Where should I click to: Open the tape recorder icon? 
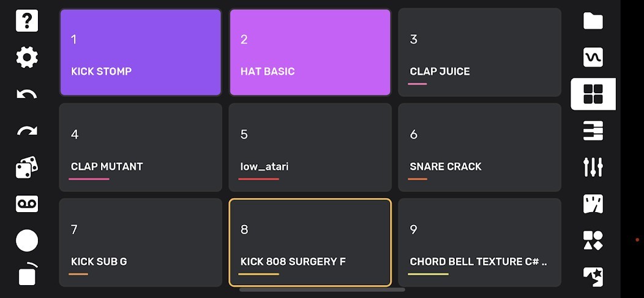click(x=27, y=204)
